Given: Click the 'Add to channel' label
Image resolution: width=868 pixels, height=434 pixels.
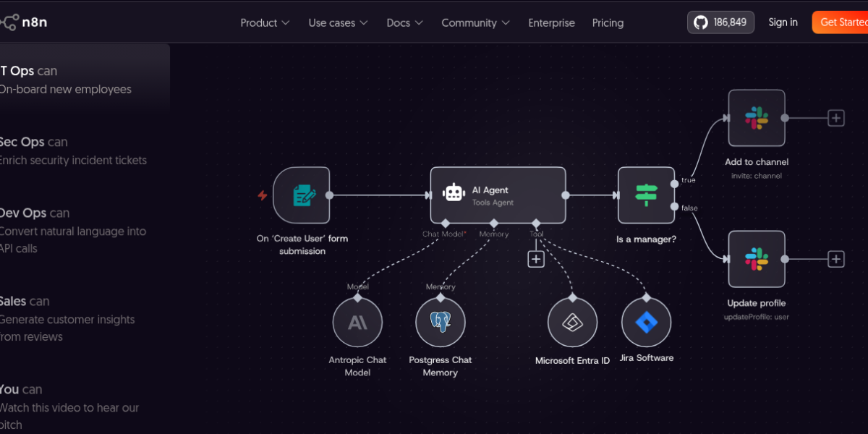Looking at the screenshot, I should coord(757,162).
